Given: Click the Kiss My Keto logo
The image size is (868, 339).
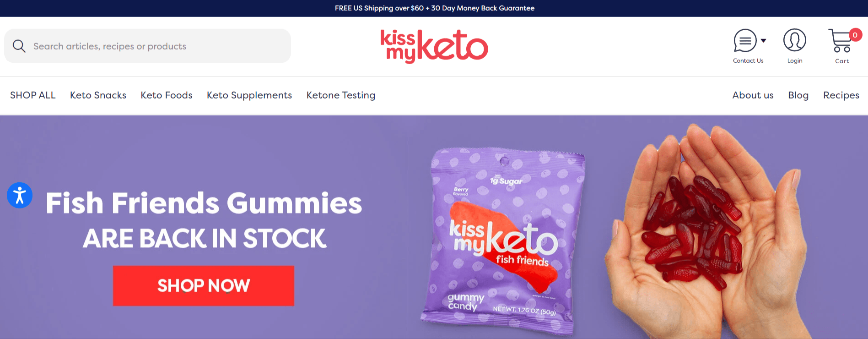Looking at the screenshot, I should coord(434,46).
